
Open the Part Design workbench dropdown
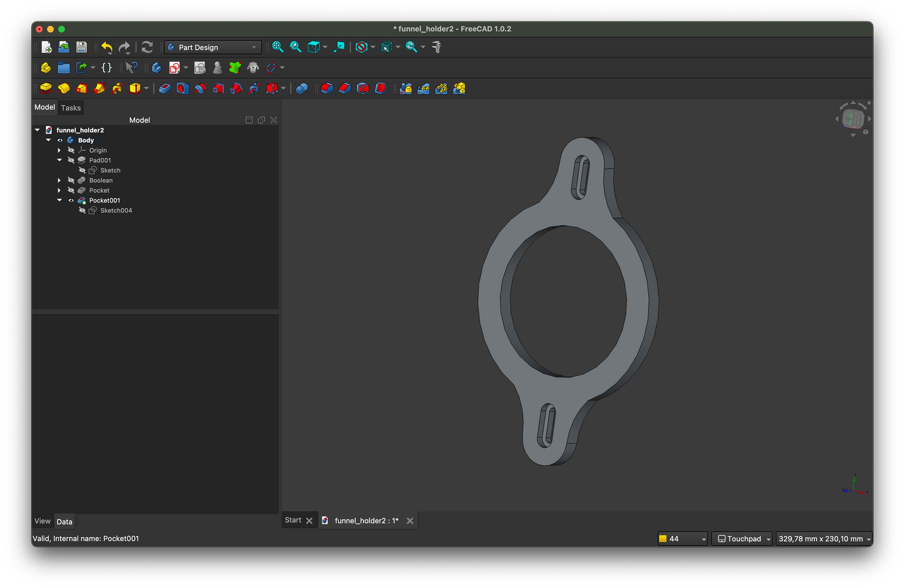(213, 47)
